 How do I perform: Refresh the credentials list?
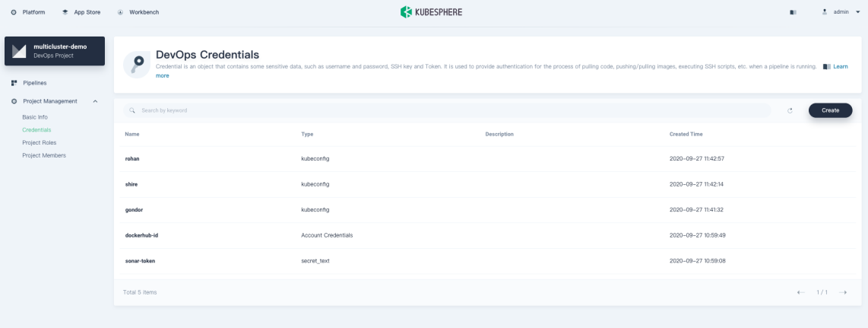pos(790,111)
